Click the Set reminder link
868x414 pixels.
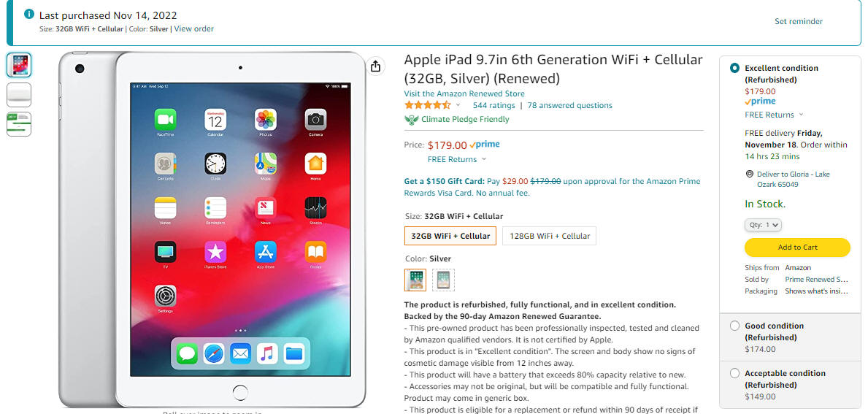[798, 22]
